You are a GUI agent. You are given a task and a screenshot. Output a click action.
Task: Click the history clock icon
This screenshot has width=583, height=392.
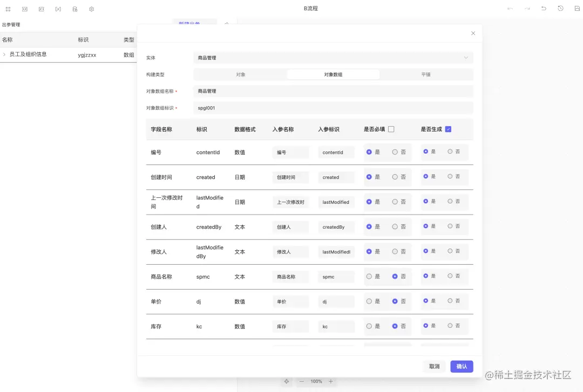coord(560,8)
